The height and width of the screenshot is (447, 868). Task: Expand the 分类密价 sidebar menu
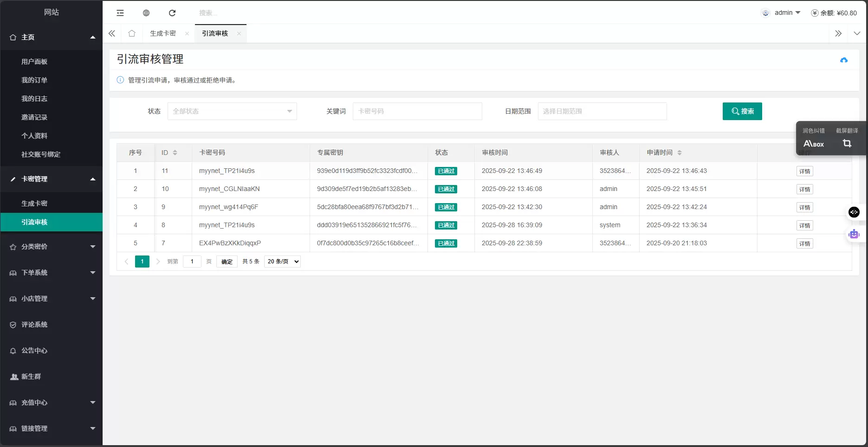[51, 247]
